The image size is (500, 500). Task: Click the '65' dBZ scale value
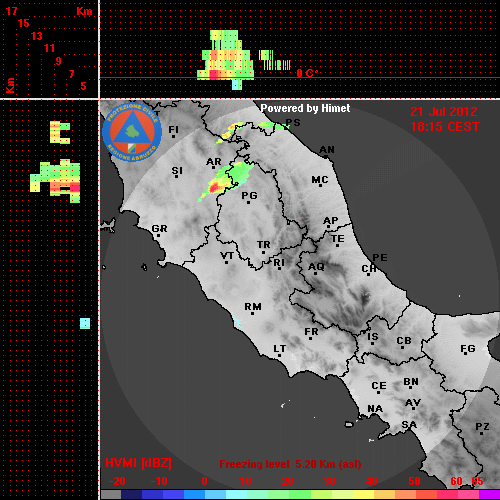[477, 481]
